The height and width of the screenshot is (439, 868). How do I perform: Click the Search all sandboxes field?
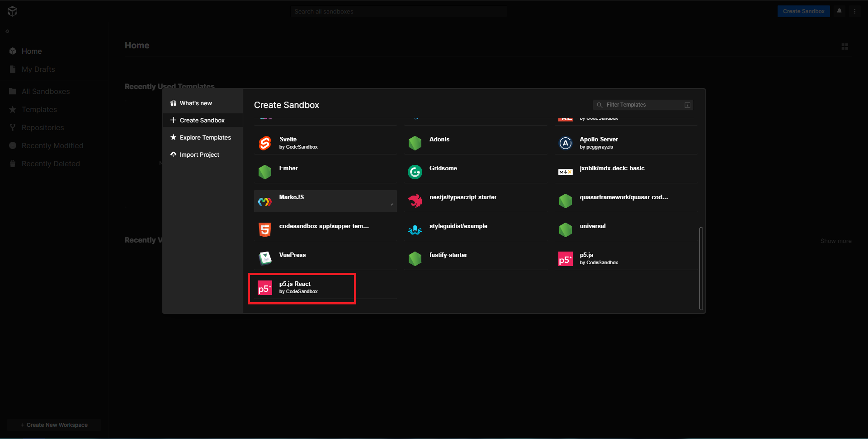[x=399, y=11]
